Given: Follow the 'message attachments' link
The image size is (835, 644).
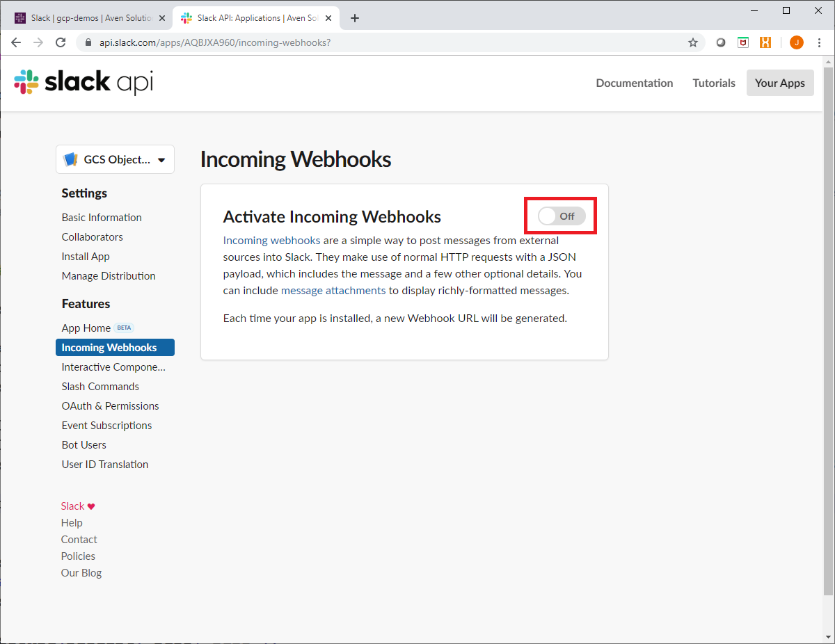Looking at the screenshot, I should coord(333,291).
